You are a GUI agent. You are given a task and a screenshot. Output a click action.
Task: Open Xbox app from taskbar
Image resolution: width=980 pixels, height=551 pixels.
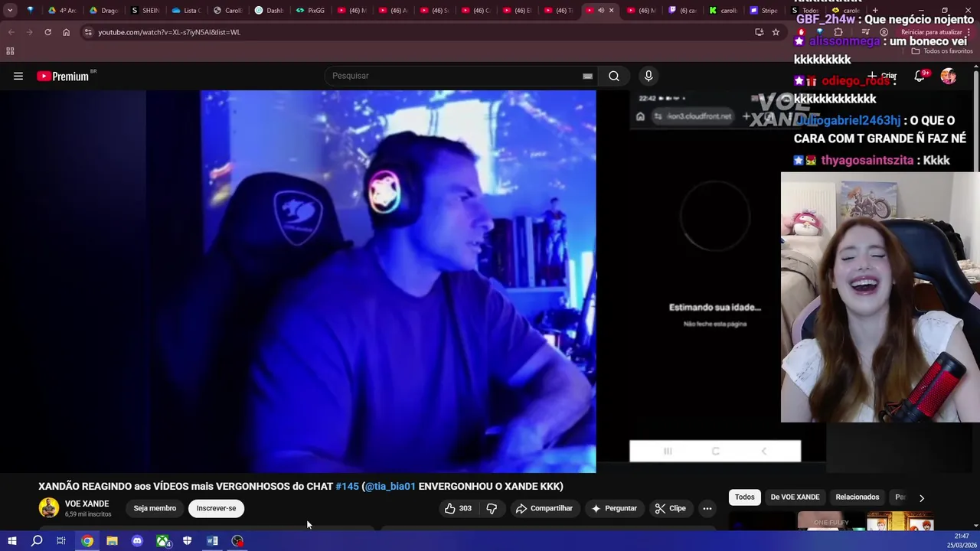tap(163, 541)
